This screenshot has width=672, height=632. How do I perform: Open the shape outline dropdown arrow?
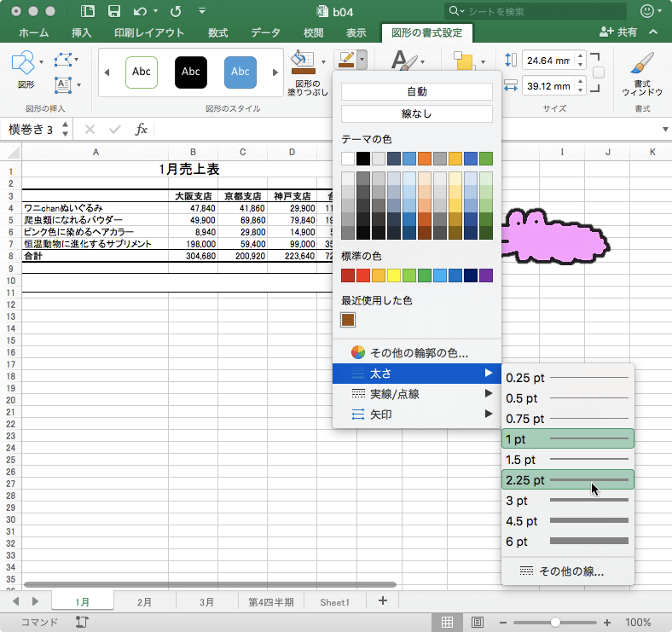click(x=362, y=60)
